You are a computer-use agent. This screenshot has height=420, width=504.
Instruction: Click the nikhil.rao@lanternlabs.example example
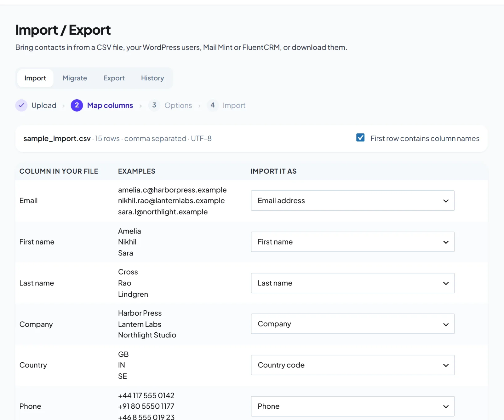pyautogui.click(x=171, y=201)
